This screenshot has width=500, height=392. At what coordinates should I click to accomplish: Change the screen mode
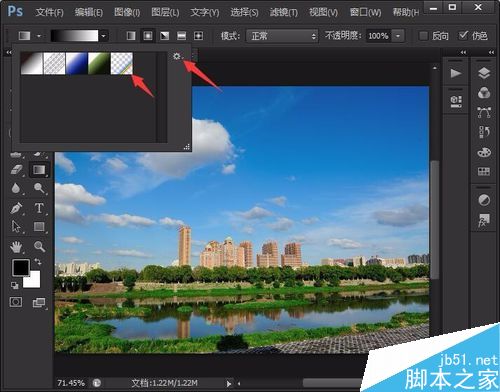point(39,303)
